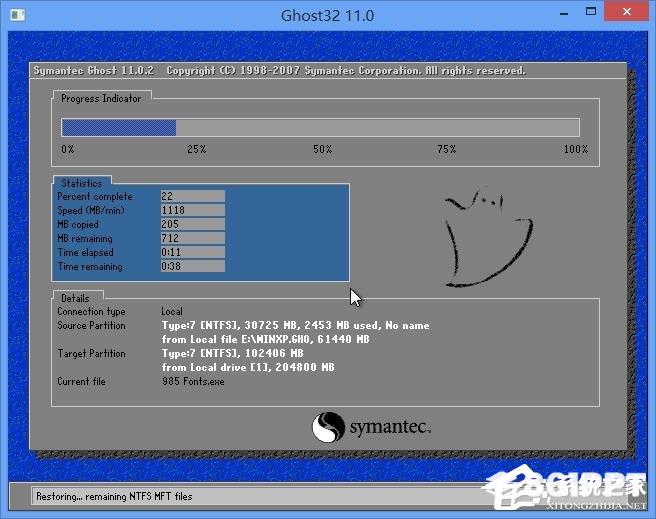The width and height of the screenshot is (656, 519).
Task: Click the Target Partition label
Action: [91, 353]
